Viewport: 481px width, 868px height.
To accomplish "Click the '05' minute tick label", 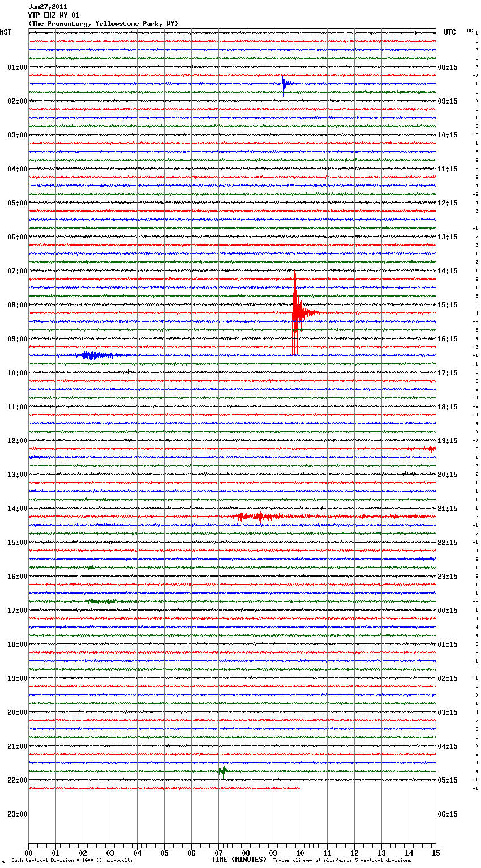I will pos(164,853).
